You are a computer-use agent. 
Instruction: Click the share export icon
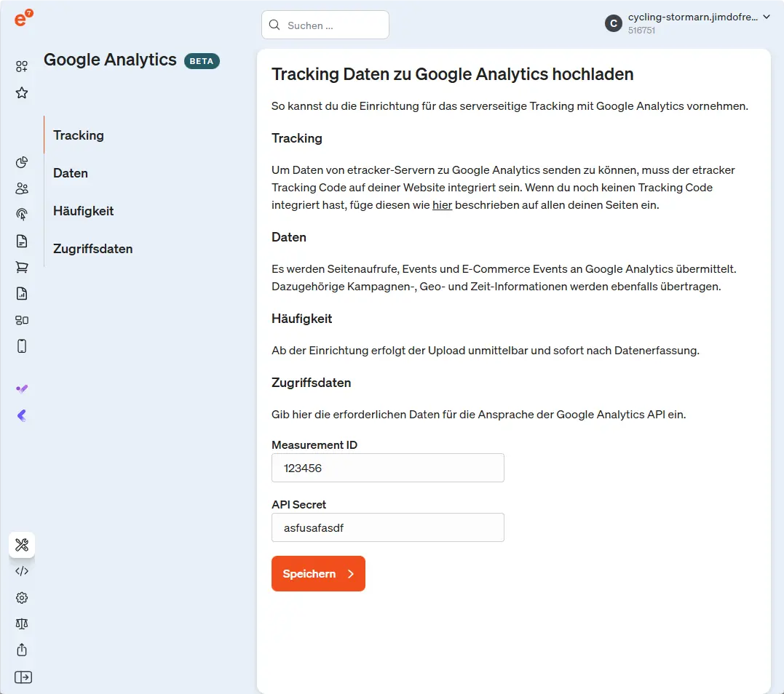pos(22,650)
